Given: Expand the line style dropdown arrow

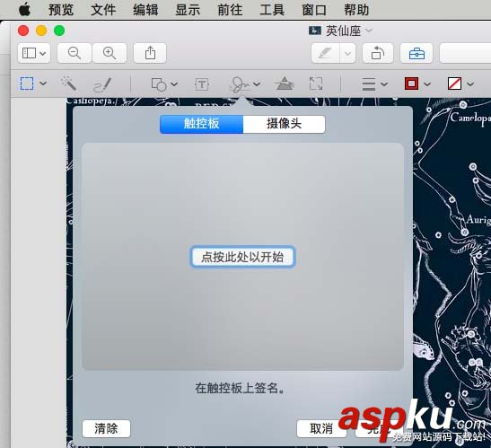Looking at the screenshot, I should click(x=384, y=84).
